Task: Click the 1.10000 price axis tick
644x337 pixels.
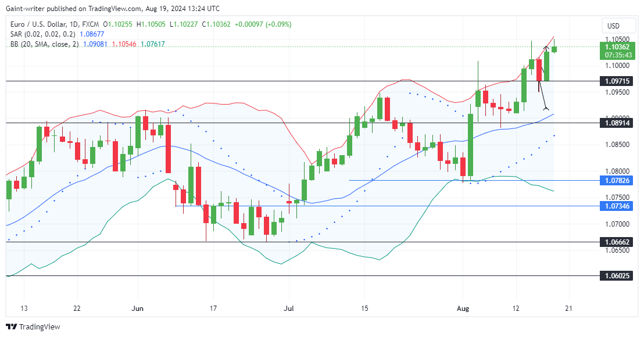Action: click(617, 65)
